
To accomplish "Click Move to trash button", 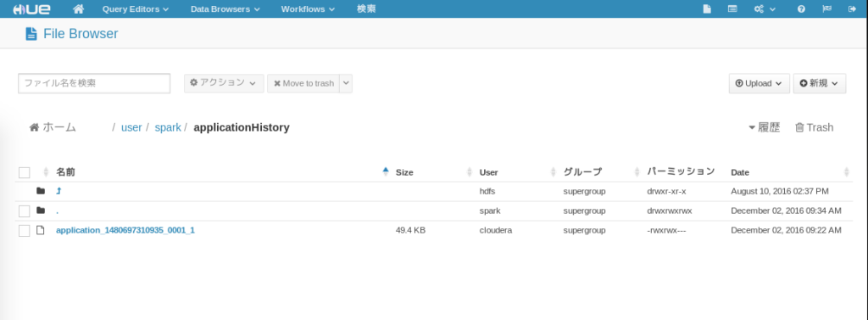I will (303, 83).
